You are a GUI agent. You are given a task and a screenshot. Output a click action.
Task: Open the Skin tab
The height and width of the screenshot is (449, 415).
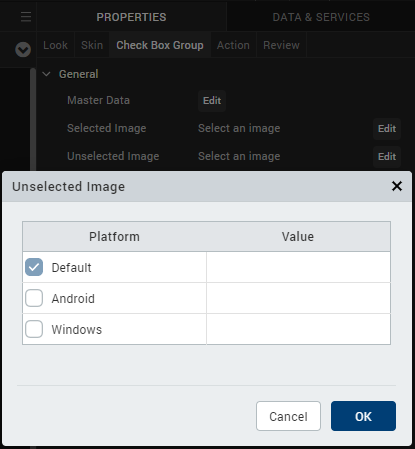click(x=92, y=45)
